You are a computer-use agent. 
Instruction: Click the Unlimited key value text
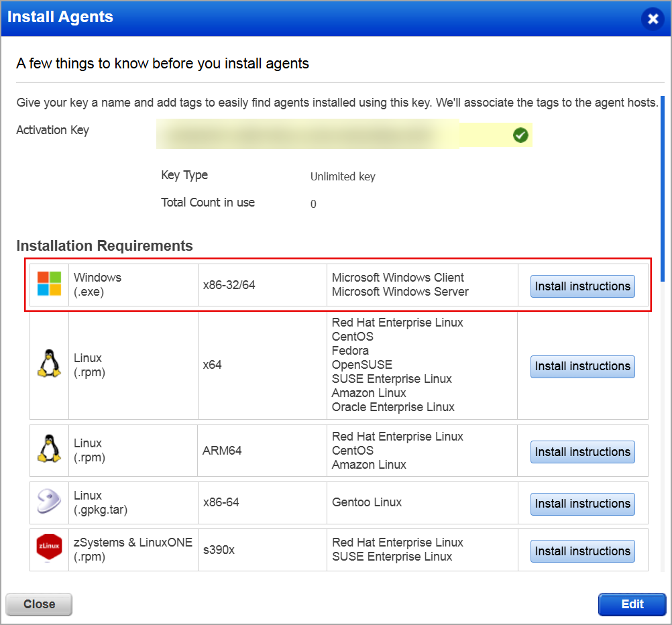pyautogui.click(x=343, y=177)
